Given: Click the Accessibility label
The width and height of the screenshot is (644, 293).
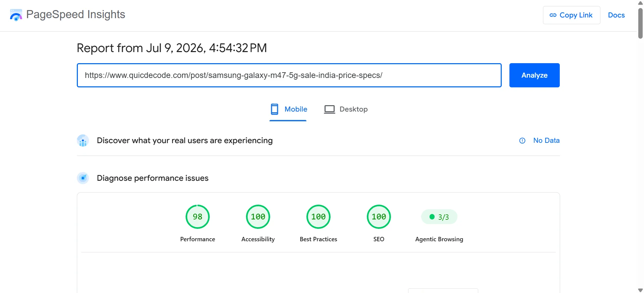Looking at the screenshot, I should point(258,239).
